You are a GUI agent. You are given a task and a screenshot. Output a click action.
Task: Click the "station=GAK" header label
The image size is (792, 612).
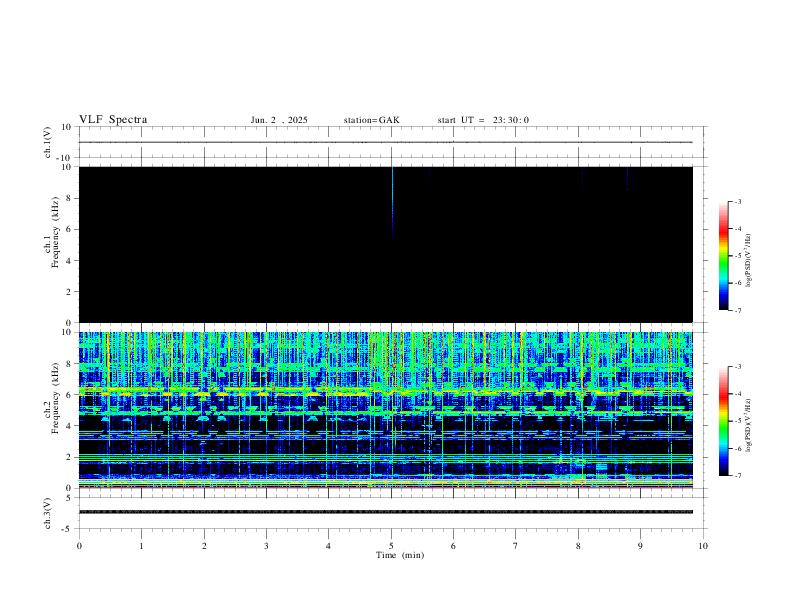point(371,120)
